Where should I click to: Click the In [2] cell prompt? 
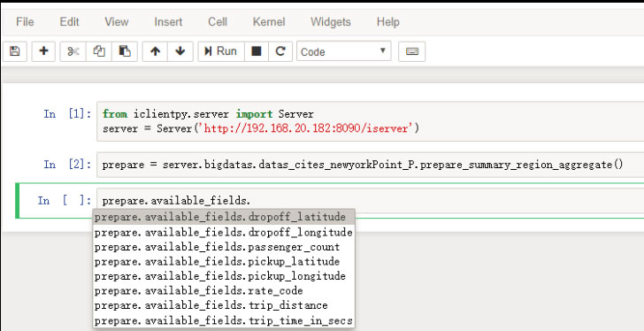pyautogui.click(x=68, y=165)
